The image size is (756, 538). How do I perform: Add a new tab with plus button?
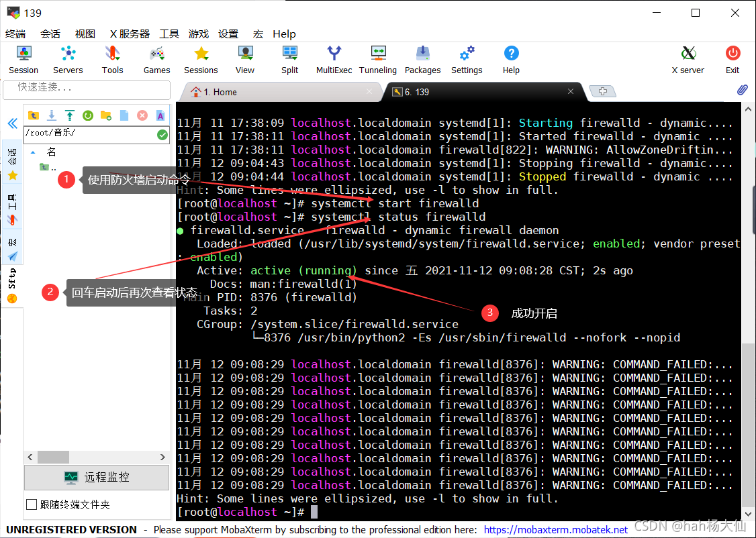click(x=603, y=91)
